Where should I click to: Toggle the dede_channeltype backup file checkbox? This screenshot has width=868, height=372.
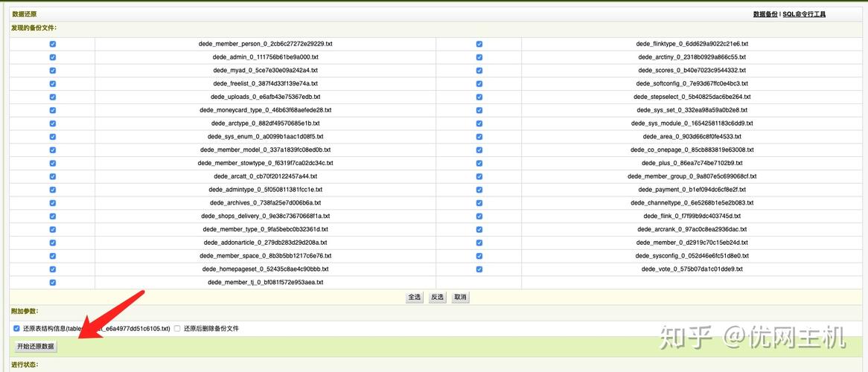point(479,202)
